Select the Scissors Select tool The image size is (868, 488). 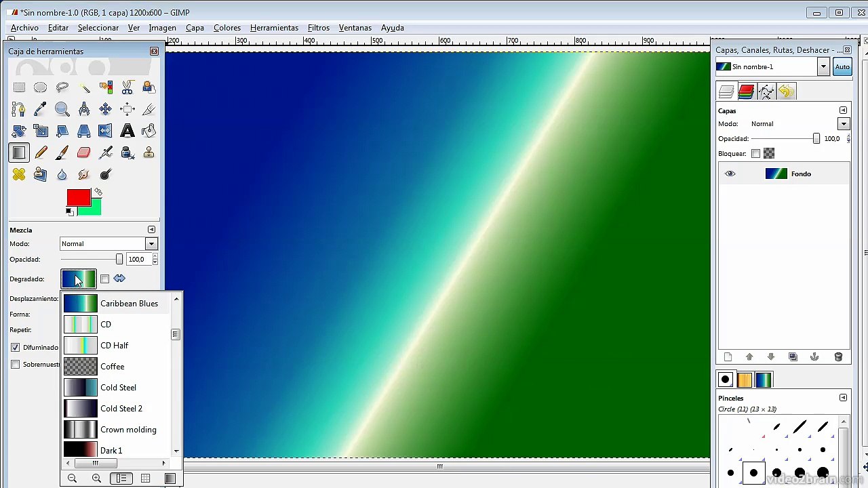click(x=127, y=87)
